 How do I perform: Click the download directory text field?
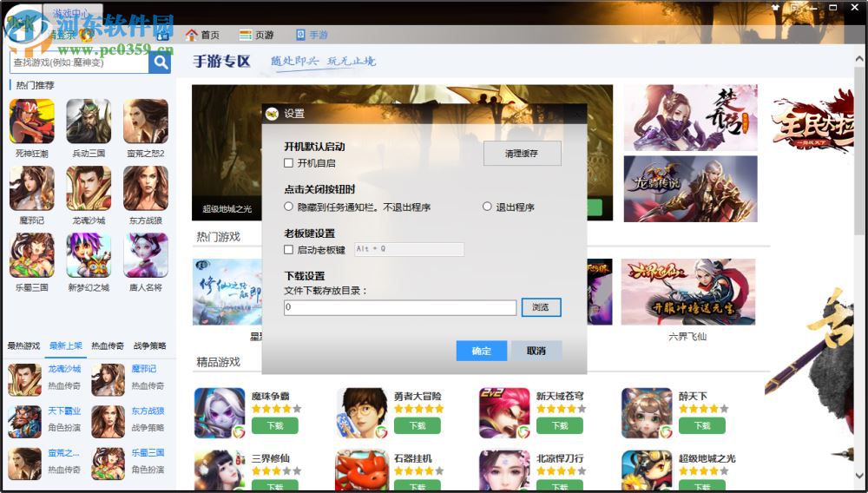click(400, 307)
